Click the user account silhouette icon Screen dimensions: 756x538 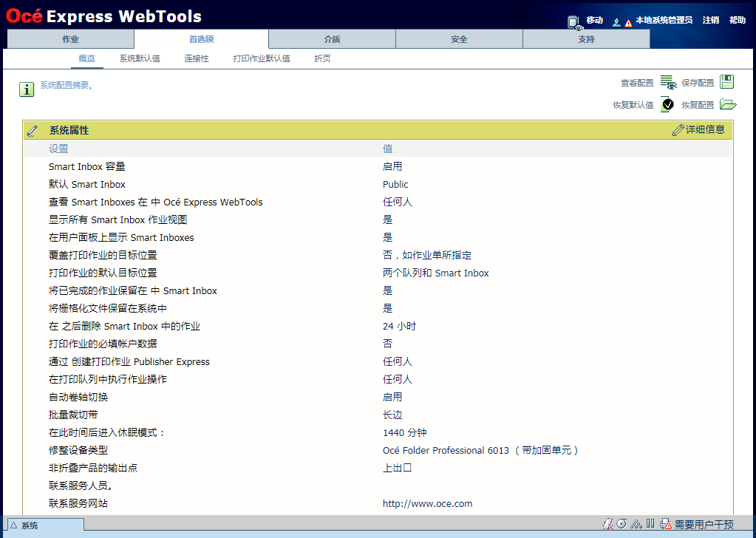[616, 22]
